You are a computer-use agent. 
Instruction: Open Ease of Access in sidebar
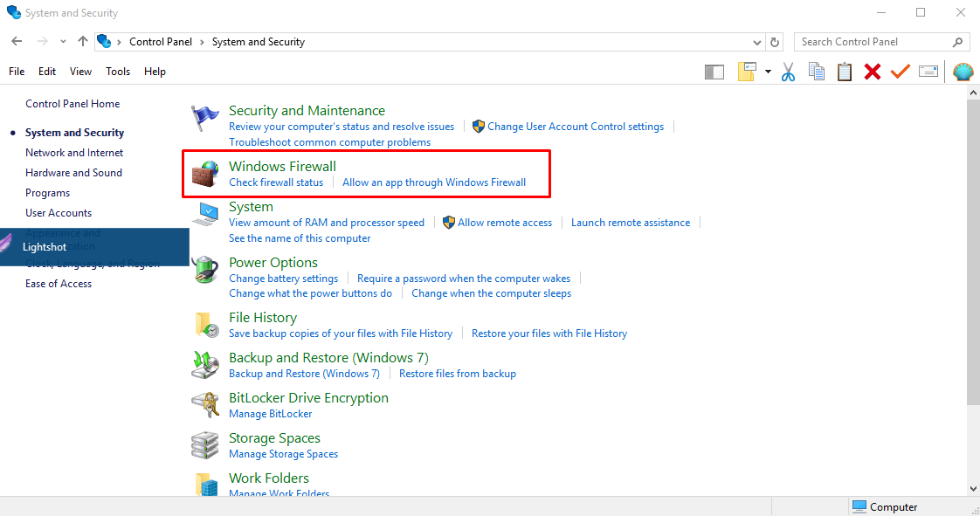(59, 284)
